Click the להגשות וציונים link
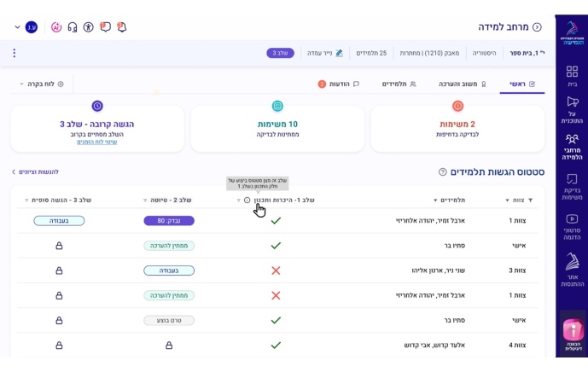Screen dimensions: 588x372 [35, 171]
